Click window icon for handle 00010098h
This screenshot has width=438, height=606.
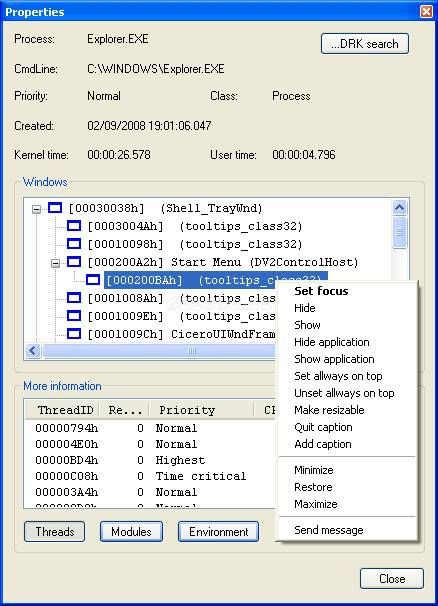[74, 244]
